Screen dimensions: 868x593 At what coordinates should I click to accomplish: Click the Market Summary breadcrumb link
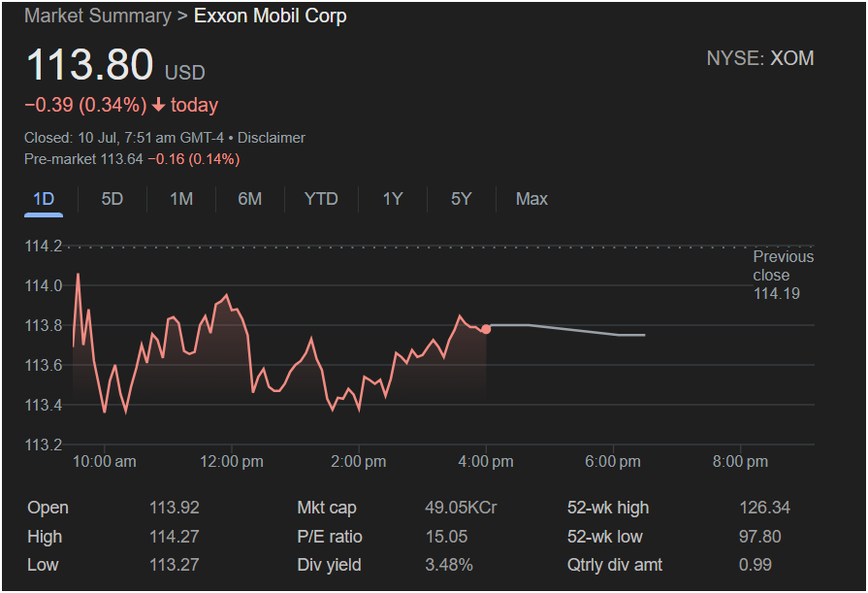point(98,16)
